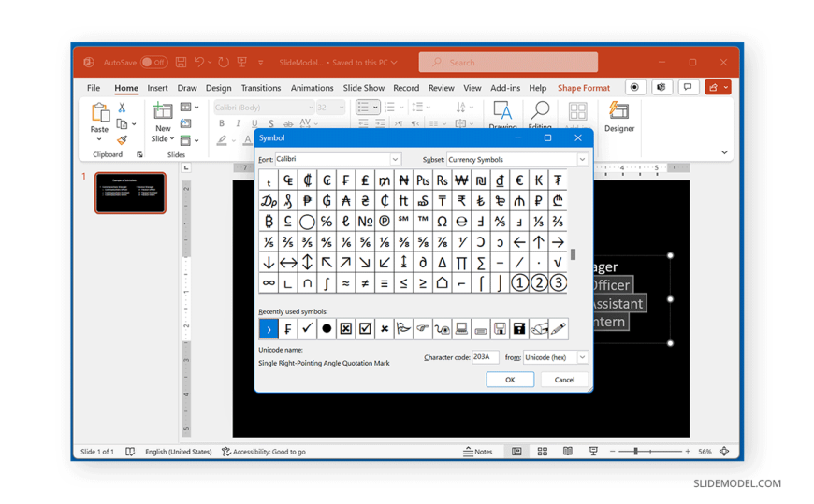Open the Comments icon
This screenshot has width=814, height=504.
click(688, 87)
